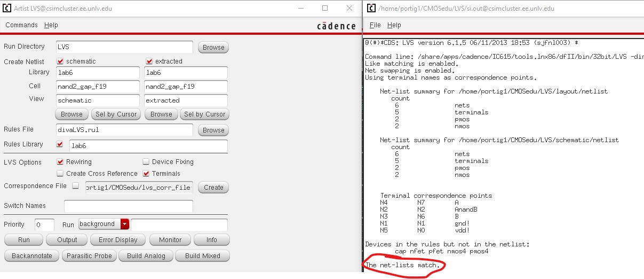Open the File menu in si.out window
Image resolution: width=644 pixels, height=279 pixels.
375,25
